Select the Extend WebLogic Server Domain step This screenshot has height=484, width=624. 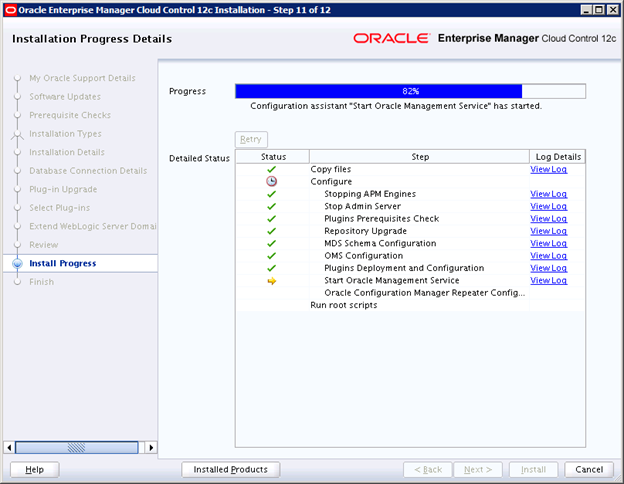(x=93, y=226)
